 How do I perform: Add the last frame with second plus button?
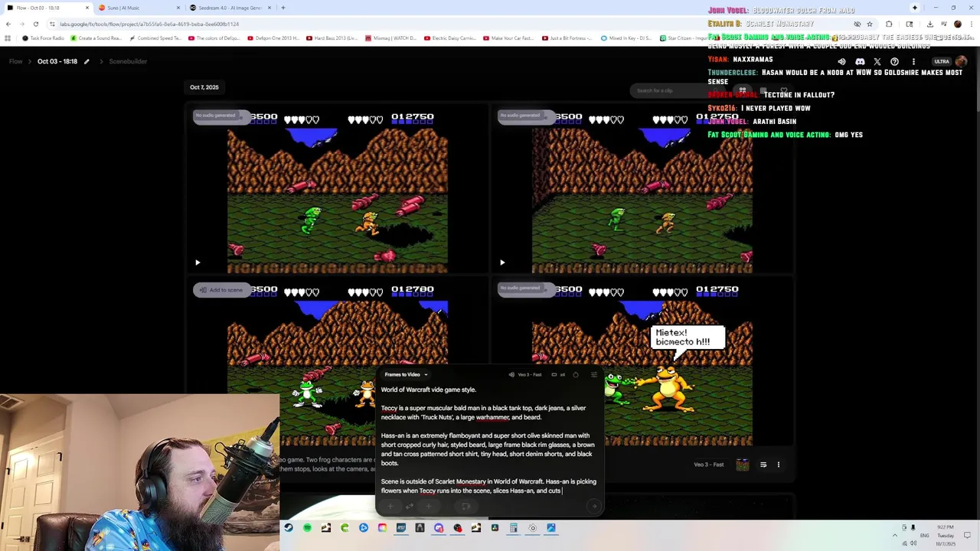click(428, 506)
